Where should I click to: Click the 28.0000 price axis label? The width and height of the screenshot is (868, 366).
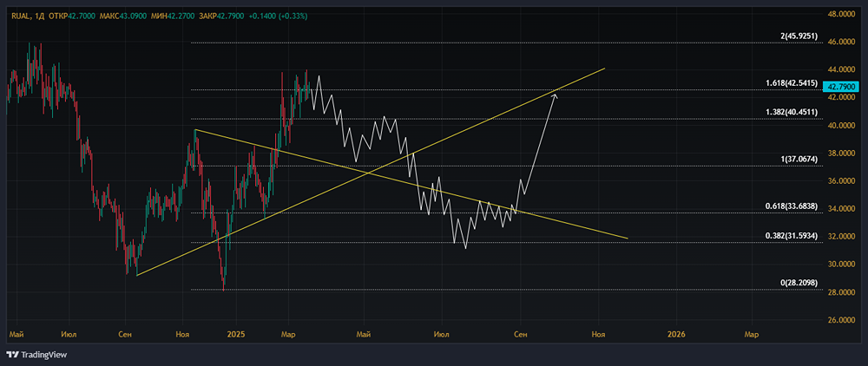[x=840, y=292]
